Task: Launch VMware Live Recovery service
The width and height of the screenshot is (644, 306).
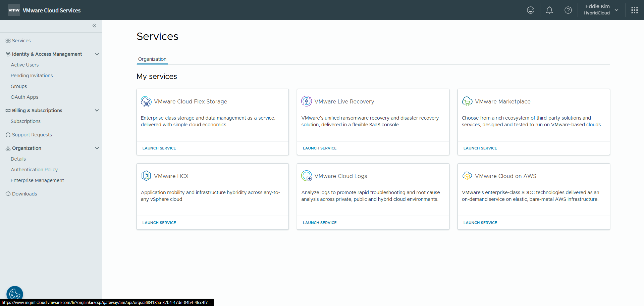Action: [x=320, y=148]
